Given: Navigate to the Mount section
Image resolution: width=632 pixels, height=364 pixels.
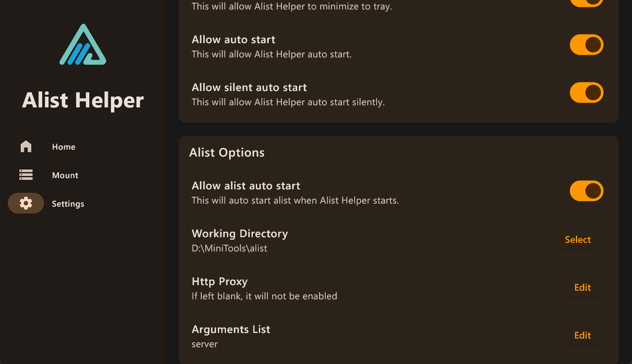Looking at the screenshot, I should click(65, 175).
